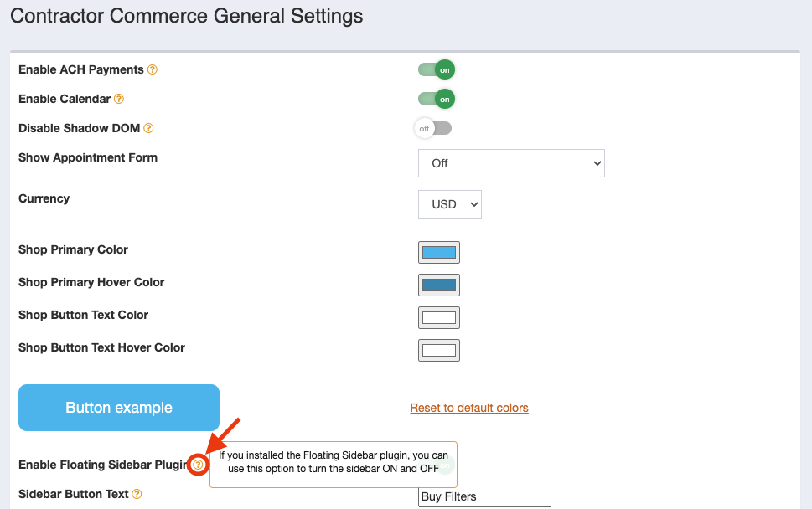Click the Enable Floating Sidebar Plugin label
This screenshot has width=812, height=509.
coord(103,465)
